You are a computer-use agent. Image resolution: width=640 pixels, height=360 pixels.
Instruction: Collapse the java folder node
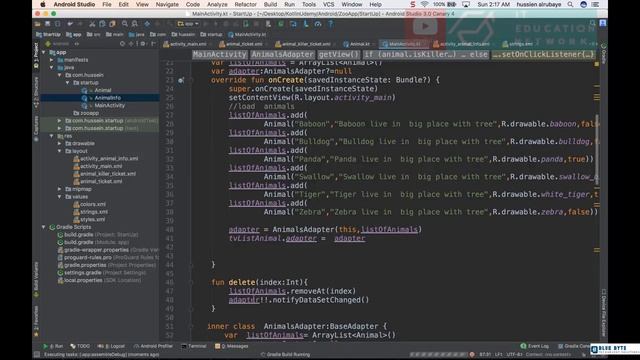[51, 67]
